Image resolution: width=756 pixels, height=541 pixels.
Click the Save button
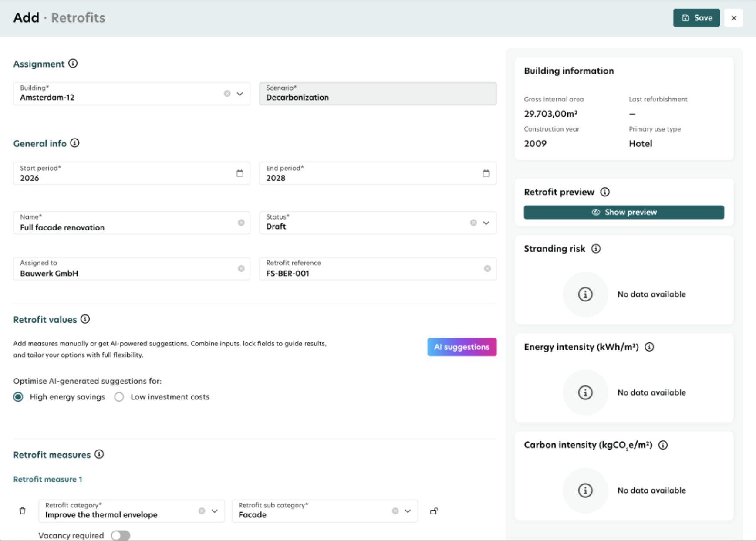tap(696, 18)
